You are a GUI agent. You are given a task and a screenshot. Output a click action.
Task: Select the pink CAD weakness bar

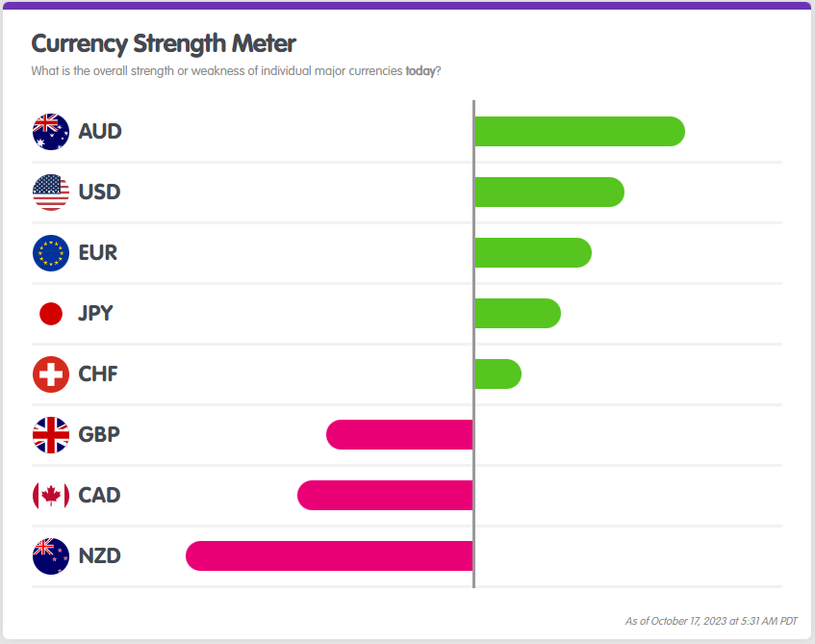(386, 495)
